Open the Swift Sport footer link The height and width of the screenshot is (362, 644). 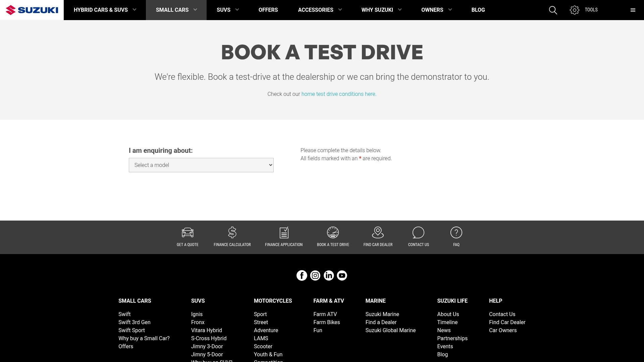131,330
